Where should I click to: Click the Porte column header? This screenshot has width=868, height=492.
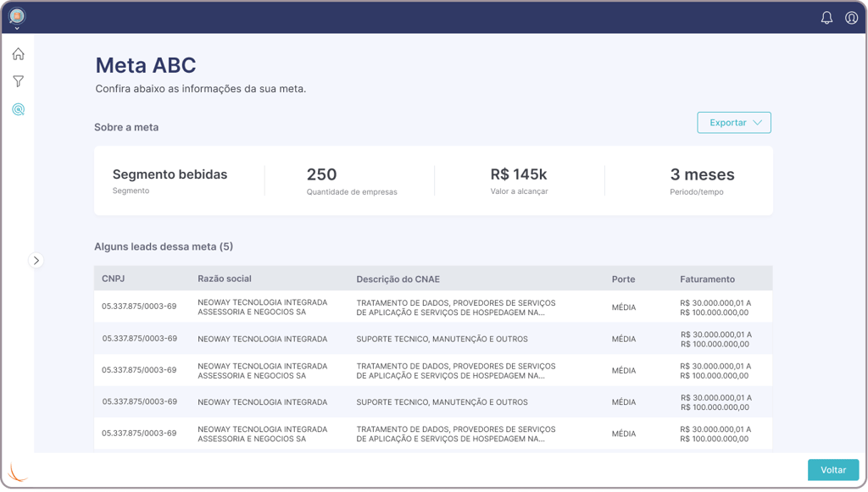click(623, 279)
